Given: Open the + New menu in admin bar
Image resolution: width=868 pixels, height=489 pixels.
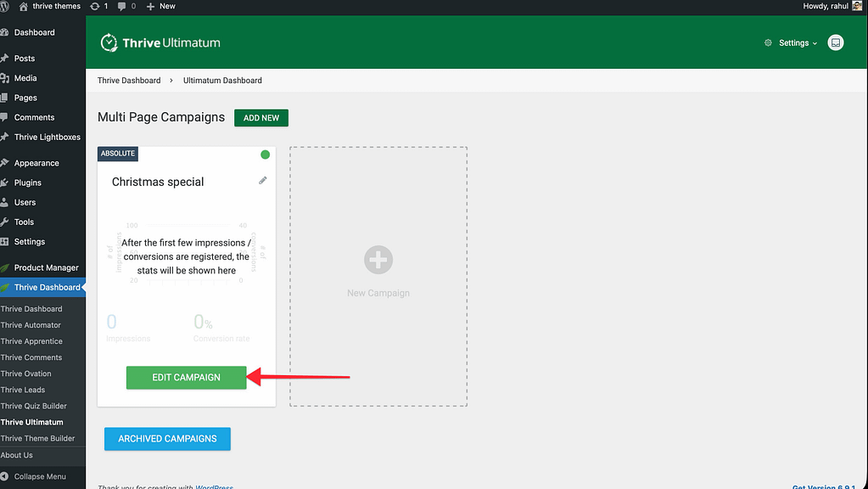Looking at the screenshot, I should click(160, 6).
